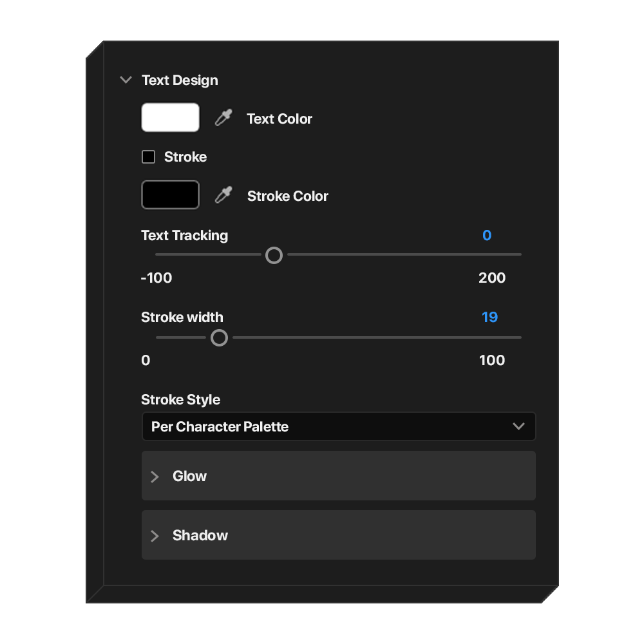Click the Stroke checkbox label text
Screen dimensions: 644x644
[185, 157]
